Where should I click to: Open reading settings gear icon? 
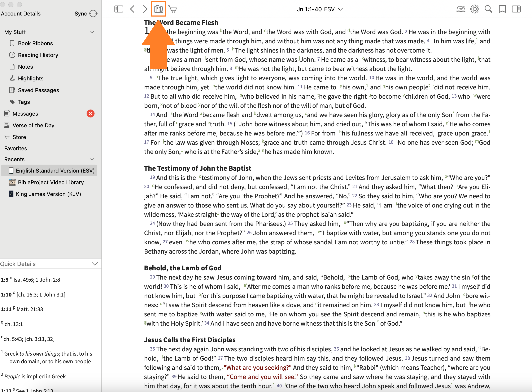coord(475,9)
